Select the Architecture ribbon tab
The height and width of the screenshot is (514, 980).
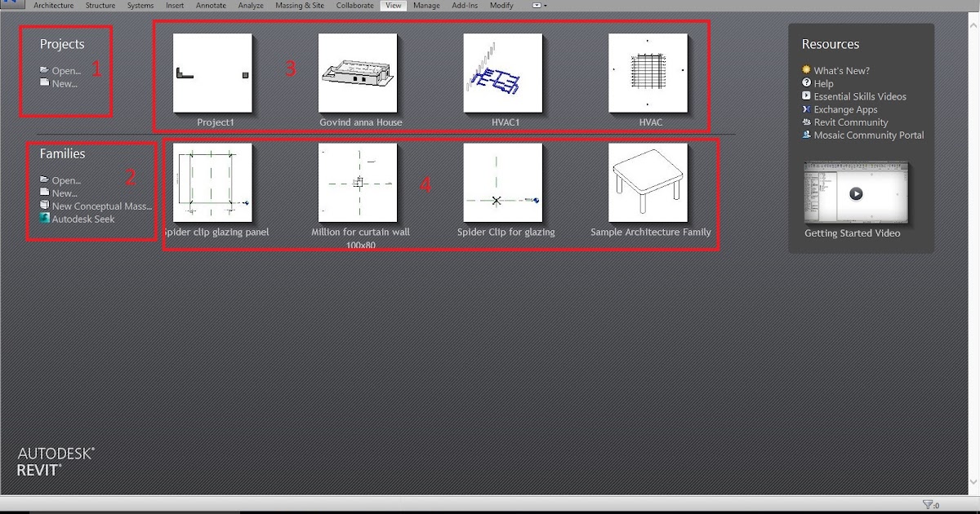[x=53, y=6]
